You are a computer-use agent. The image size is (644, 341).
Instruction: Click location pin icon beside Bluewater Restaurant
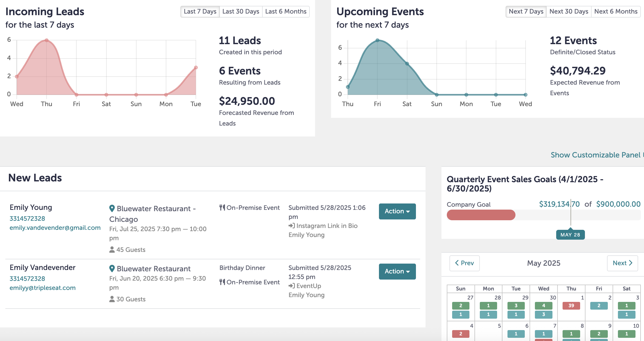coord(112,268)
